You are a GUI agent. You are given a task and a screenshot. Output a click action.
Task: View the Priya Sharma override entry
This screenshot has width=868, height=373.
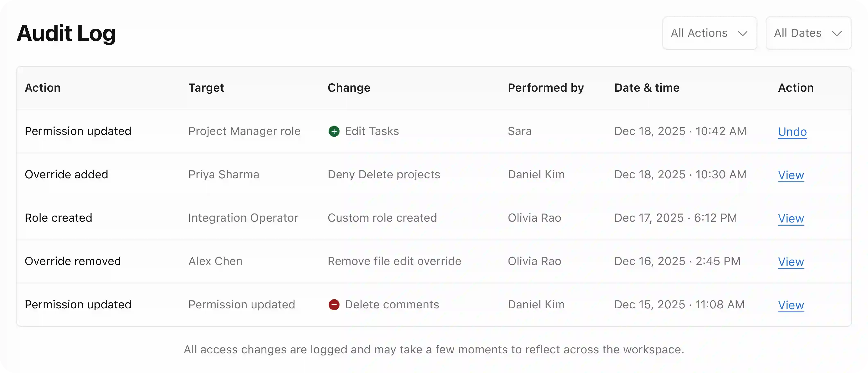[x=790, y=175]
